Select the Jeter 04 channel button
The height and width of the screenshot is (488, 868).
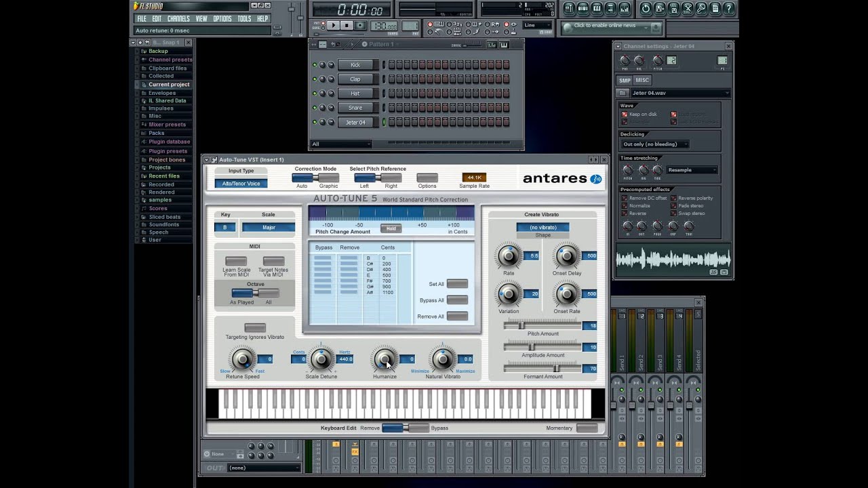[355, 123]
